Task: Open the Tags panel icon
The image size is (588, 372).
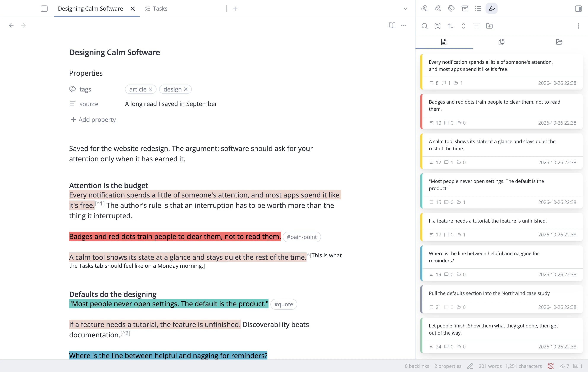Action: point(451,9)
